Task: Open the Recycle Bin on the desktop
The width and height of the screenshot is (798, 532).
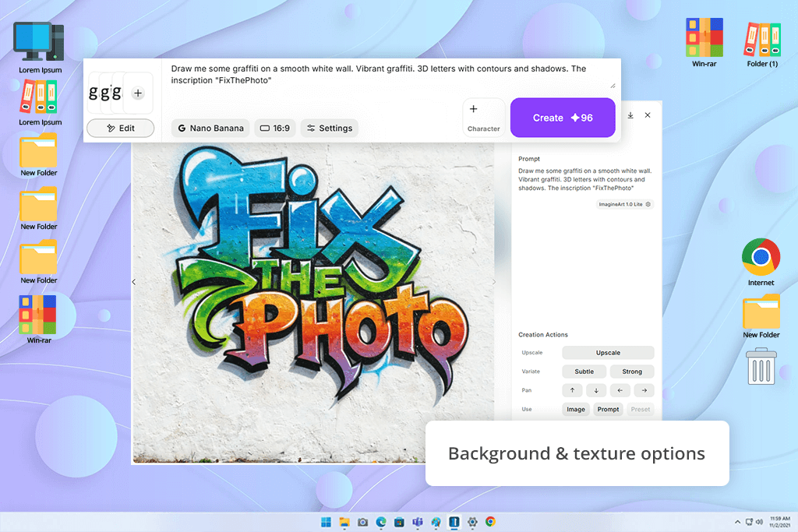Action: tap(761, 366)
